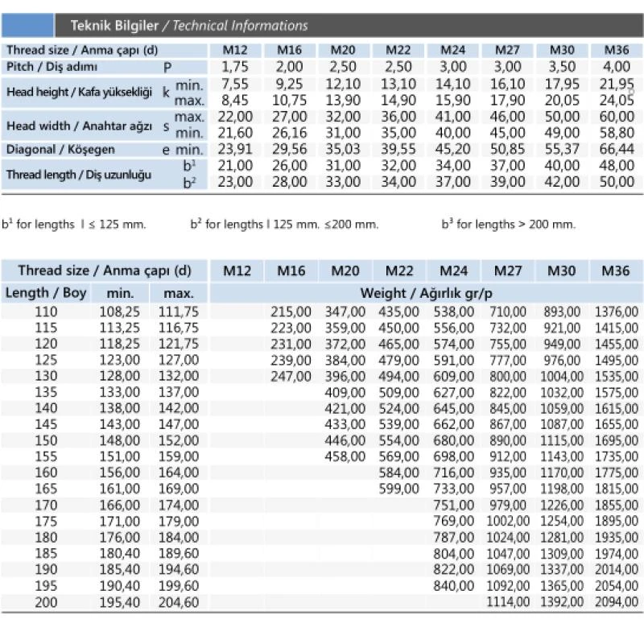
Task: Select the Teknik Bilgiler header title
Action: 189,26
